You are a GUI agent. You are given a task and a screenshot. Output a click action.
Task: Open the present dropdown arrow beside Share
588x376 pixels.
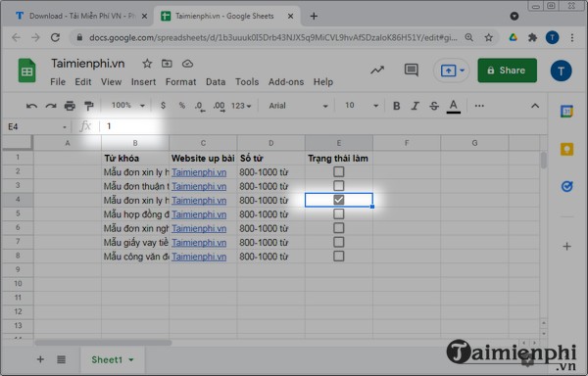pos(462,70)
